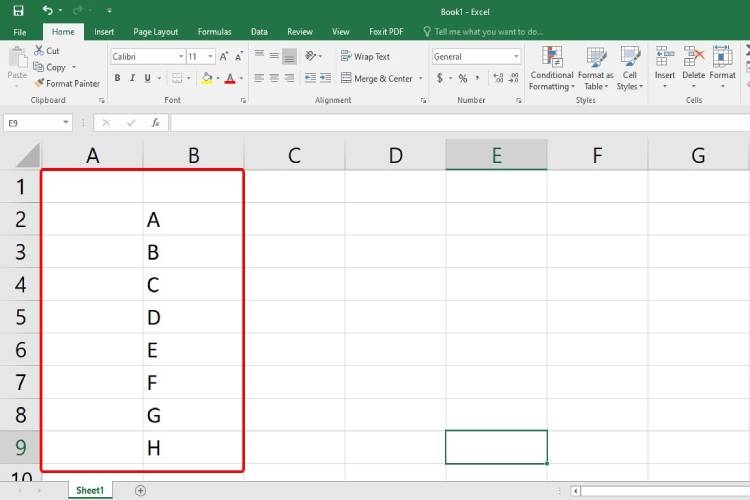Click the Select All corner triangle
Viewport: 750px width, 500px height.
[27, 155]
